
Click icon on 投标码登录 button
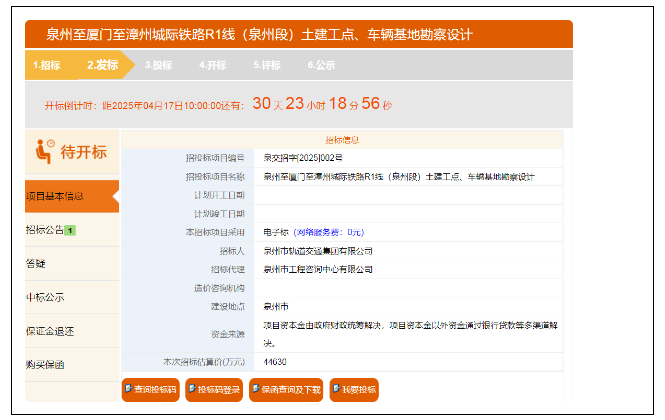tap(192, 389)
